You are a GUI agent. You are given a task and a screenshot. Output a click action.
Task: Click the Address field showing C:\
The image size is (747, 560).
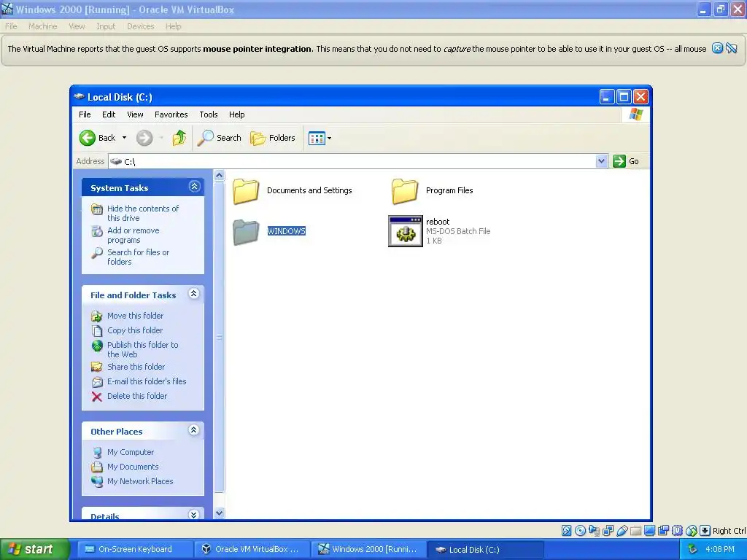click(x=352, y=161)
